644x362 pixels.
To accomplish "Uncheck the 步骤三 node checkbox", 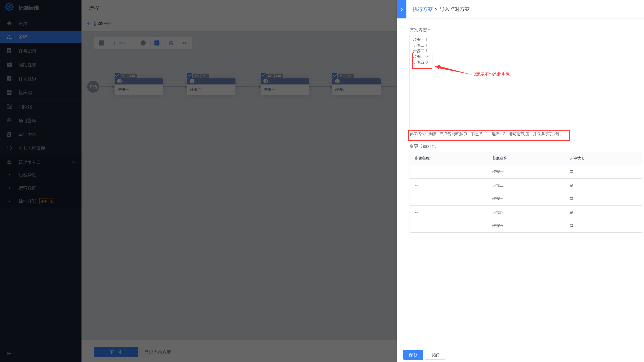I will click(263, 75).
